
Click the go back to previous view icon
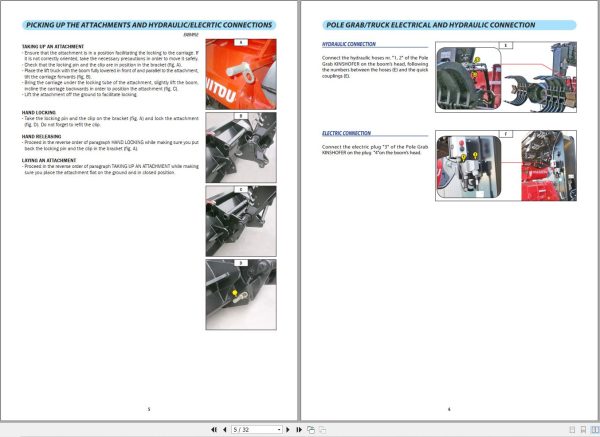click(311, 430)
